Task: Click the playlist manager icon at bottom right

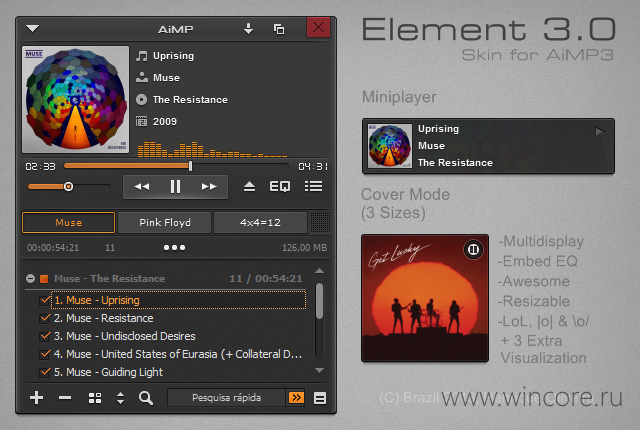Action: coord(320,398)
